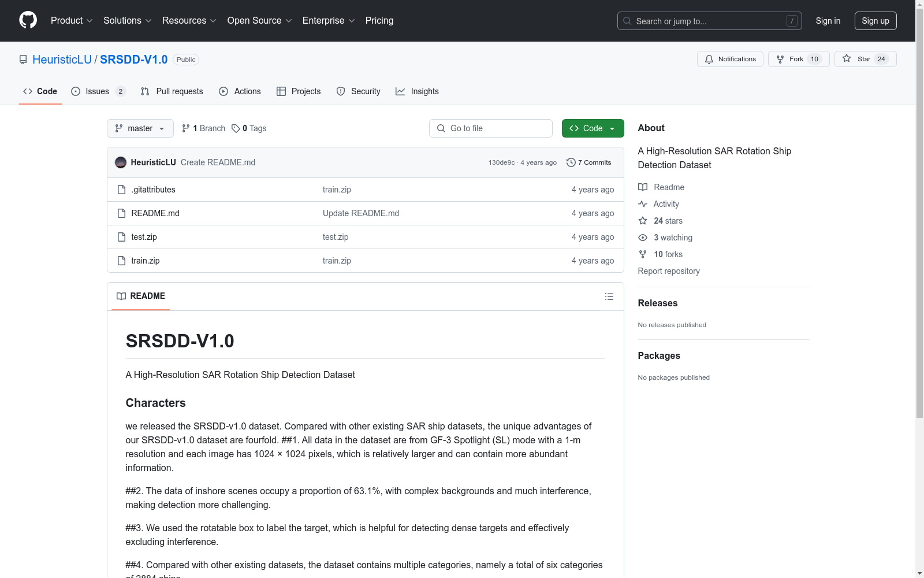Click the file icon for train.zip
924x578 pixels.
pyautogui.click(x=121, y=261)
